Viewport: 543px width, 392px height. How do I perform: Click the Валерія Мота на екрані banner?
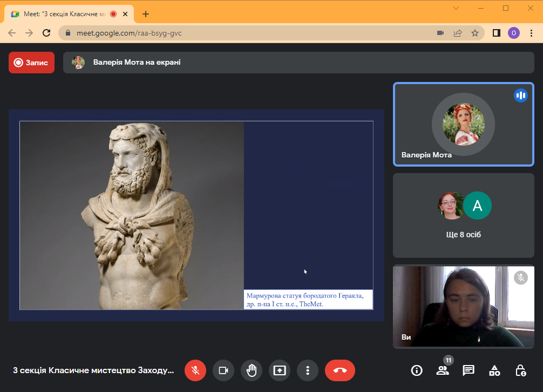pos(298,63)
